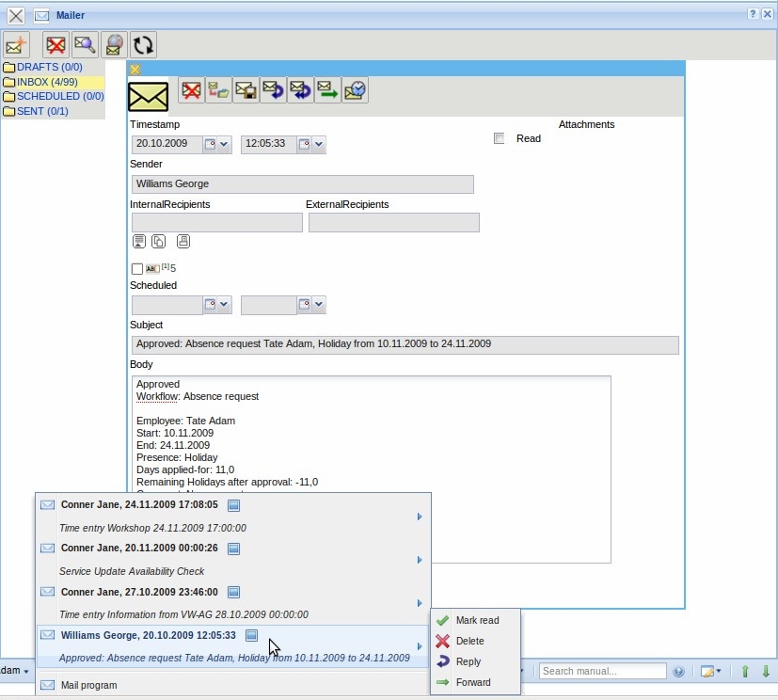The height and width of the screenshot is (700, 778).
Task: Click the move-to-folder icon in message toolbar
Action: pos(219,90)
